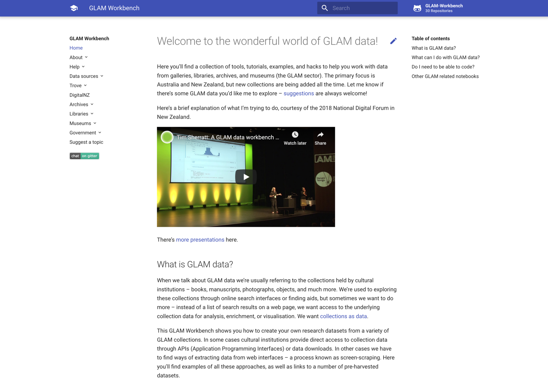Click the GitHub cat icon in header
The width and height of the screenshot is (548, 392).
click(x=417, y=8)
